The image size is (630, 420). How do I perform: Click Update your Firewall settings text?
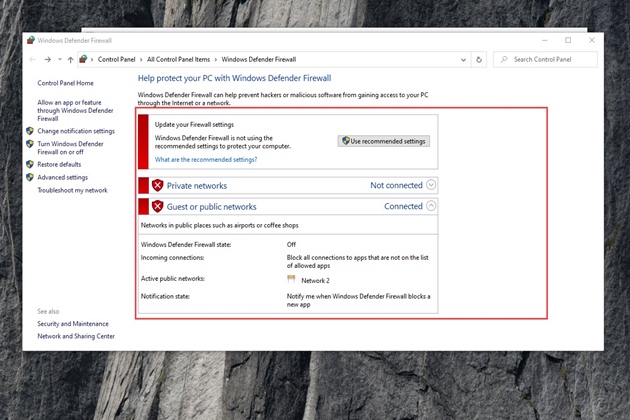[194, 125]
